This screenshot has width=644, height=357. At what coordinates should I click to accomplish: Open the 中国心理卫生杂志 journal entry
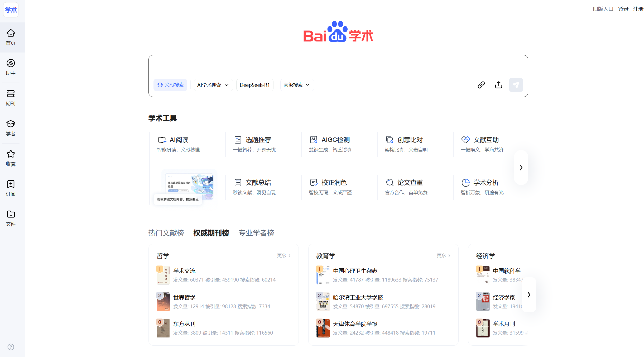tap(355, 270)
